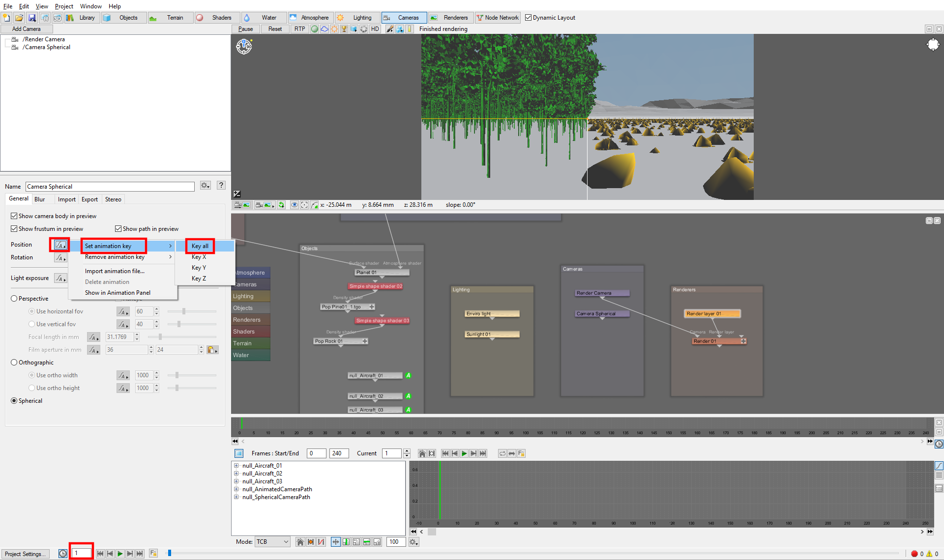Click the Add Camera button
The width and height of the screenshot is (944, 560).
click(27, 29)
